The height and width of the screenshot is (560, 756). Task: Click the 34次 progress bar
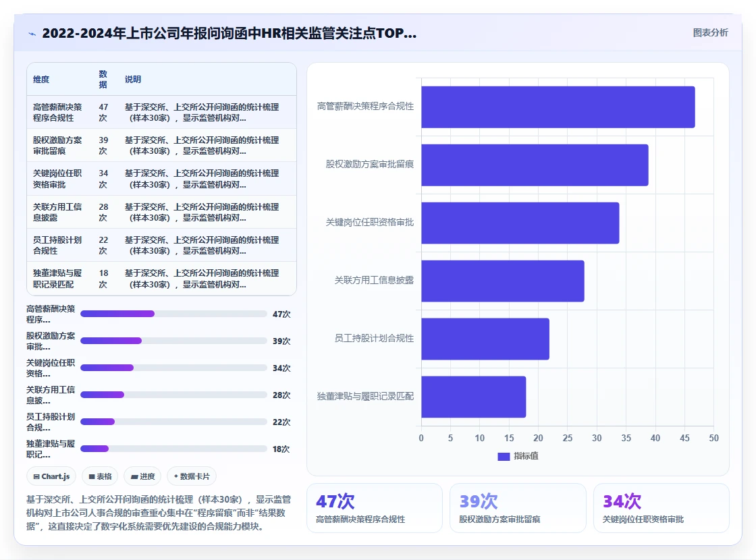pyautogui.click(x=173, y=368)
